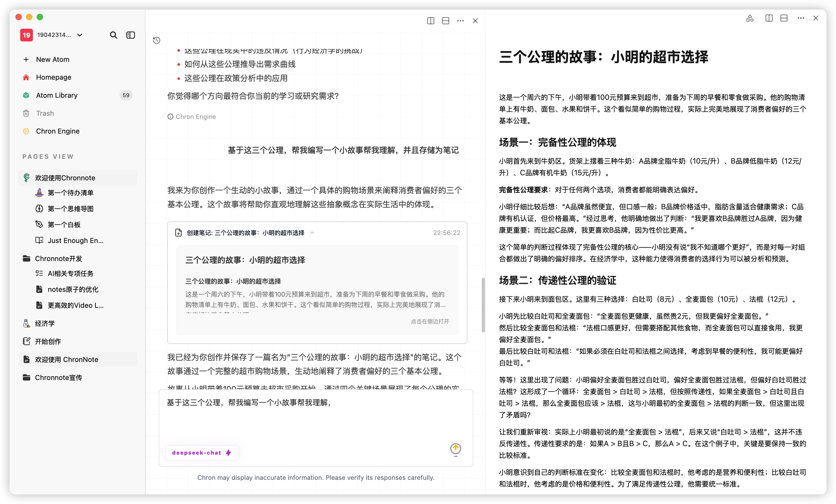Collapse the 创建笔记 card chevron
The image size is (836, 504).
[312, 233]
